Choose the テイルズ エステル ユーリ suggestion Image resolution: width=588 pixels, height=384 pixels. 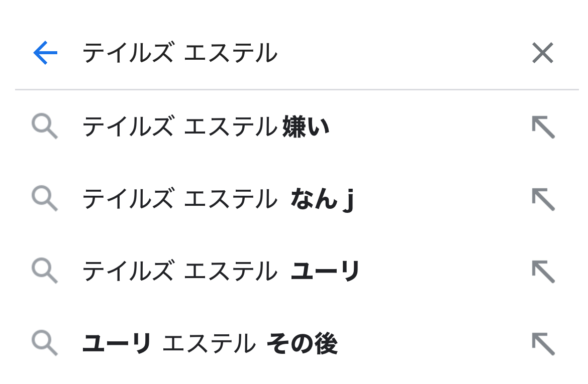click(221, 272)
